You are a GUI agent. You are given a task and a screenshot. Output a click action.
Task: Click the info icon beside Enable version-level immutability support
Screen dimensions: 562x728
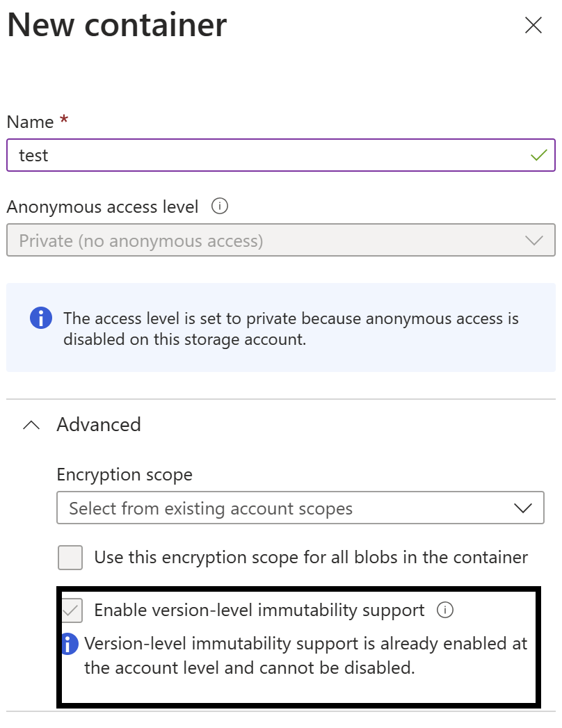click(x=446, y=610)
